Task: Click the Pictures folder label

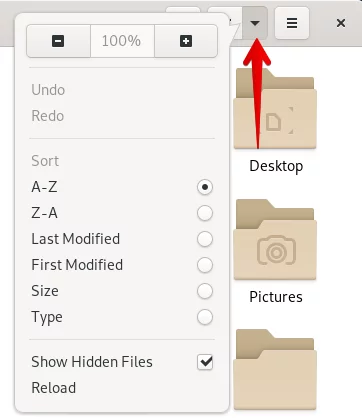Action: [x=276, y=297]
